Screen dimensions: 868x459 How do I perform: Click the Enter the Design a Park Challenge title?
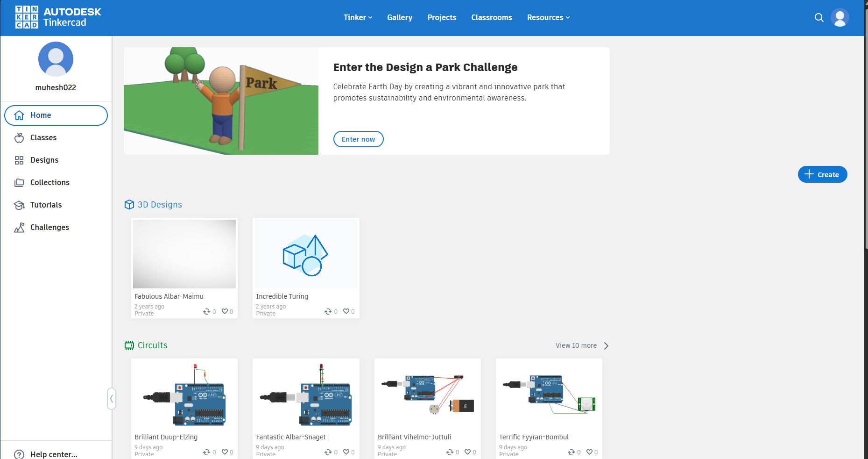pos(425,67)
